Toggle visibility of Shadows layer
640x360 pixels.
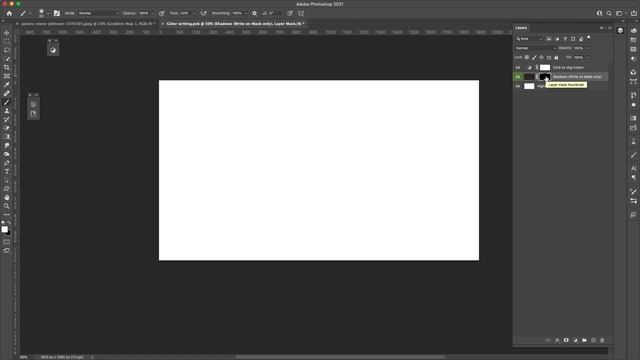(518, 77)
